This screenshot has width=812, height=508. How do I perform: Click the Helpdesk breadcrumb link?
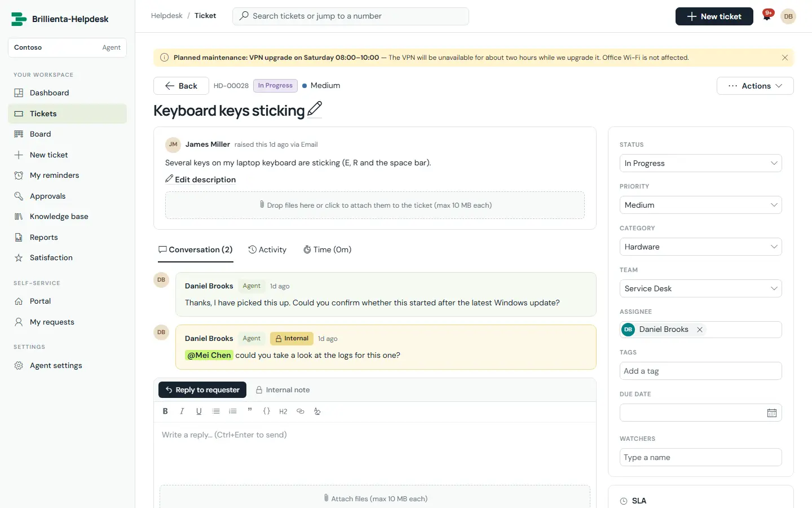[167, 16]
